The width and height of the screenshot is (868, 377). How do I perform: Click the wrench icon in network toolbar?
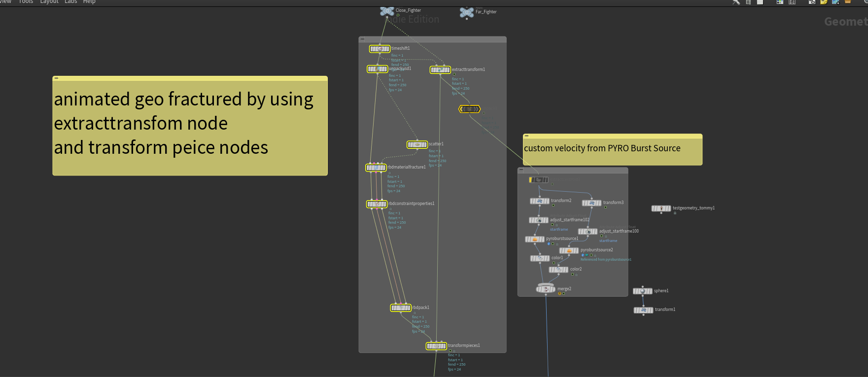736,2
